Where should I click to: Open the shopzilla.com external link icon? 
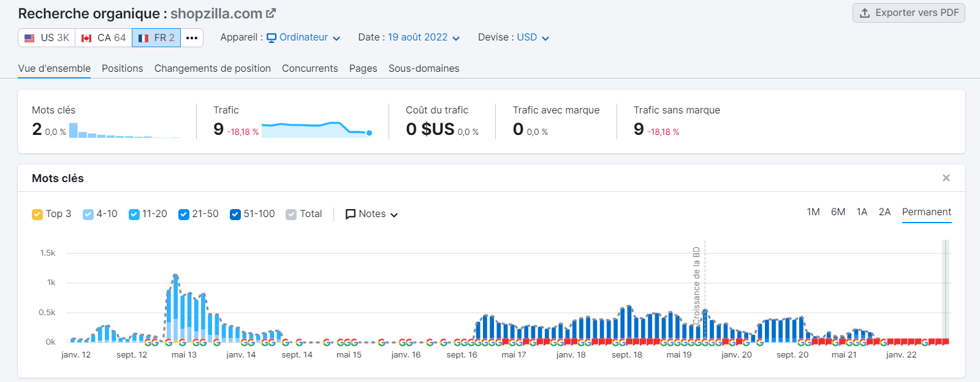coord(271,13)
